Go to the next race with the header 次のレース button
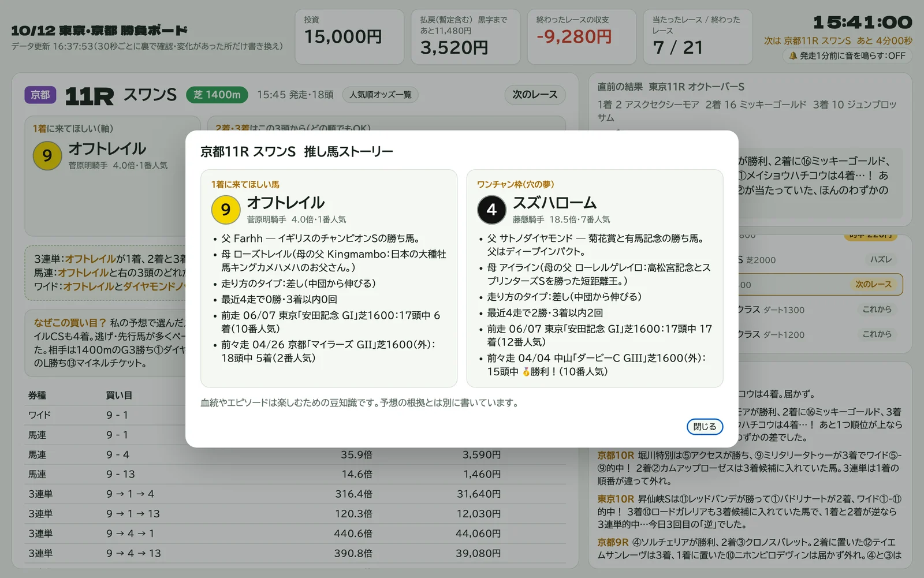The image size is (924, 578). [x=535, y=95]
